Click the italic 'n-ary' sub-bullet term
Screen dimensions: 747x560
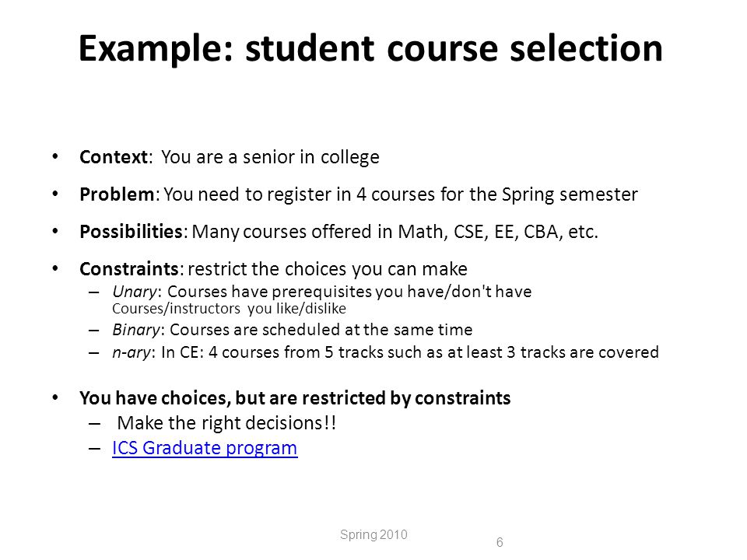click(132, 352)
